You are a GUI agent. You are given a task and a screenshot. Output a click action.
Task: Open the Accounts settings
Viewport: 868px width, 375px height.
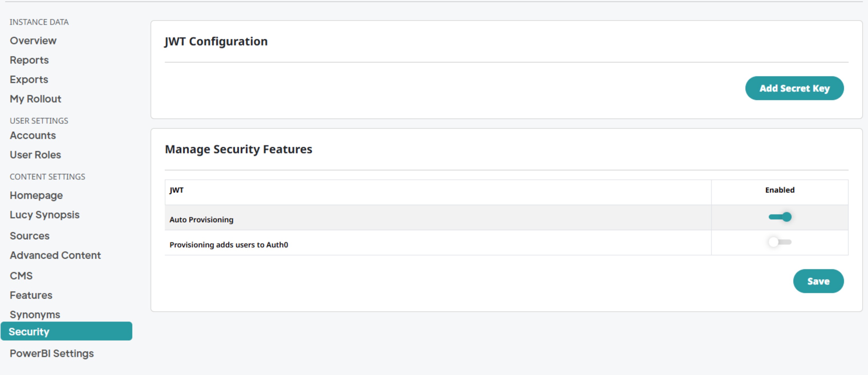[x=33, y=136]
